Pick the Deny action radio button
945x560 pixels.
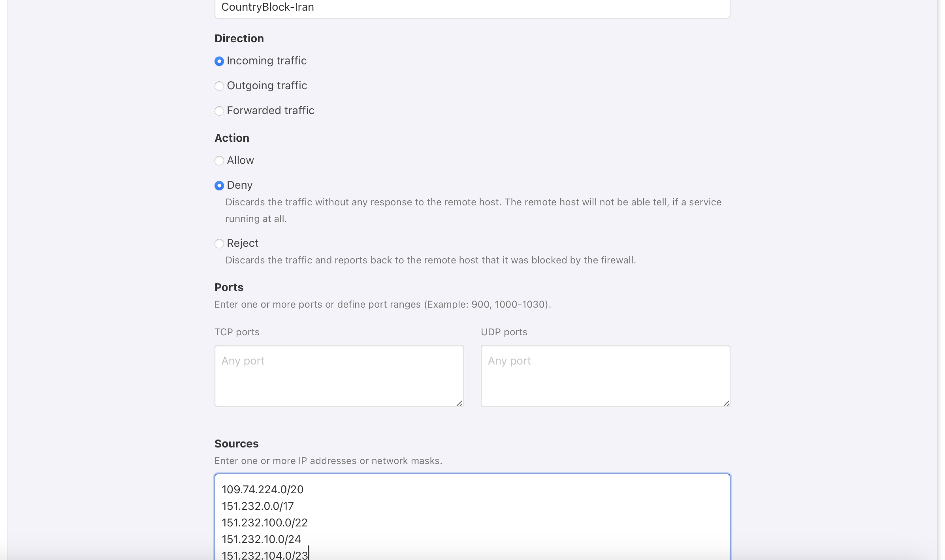point(219,186)
